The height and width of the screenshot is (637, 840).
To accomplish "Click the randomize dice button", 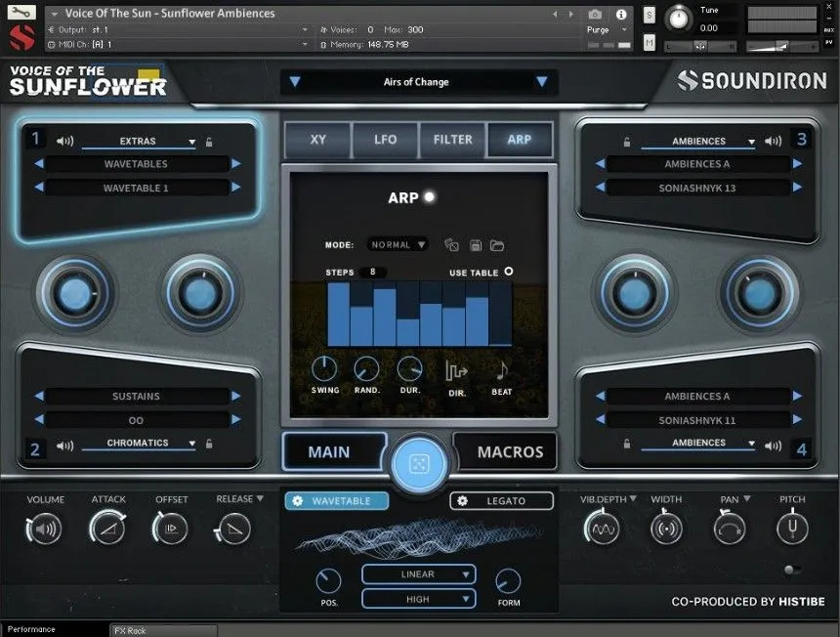I will point(418,464).
